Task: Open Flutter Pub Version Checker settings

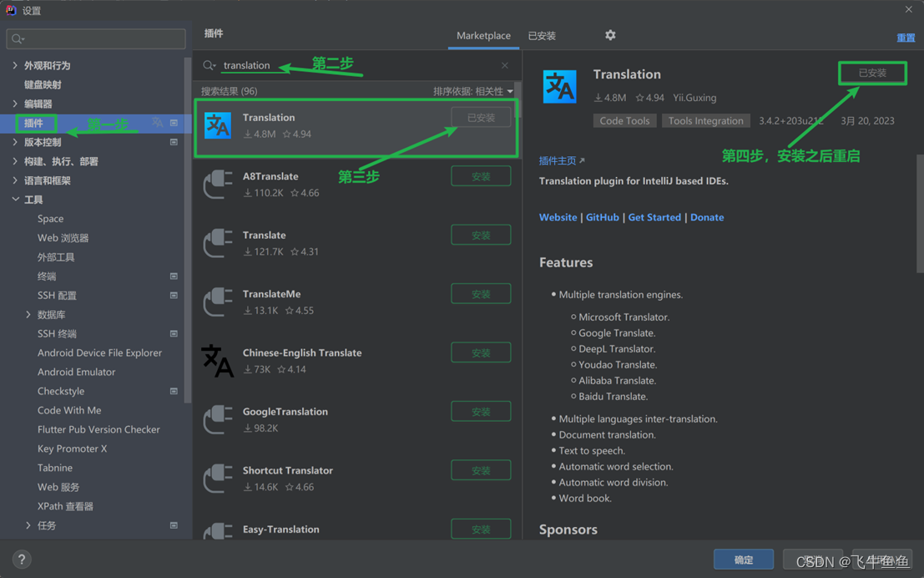Action: tap(98, 429)
